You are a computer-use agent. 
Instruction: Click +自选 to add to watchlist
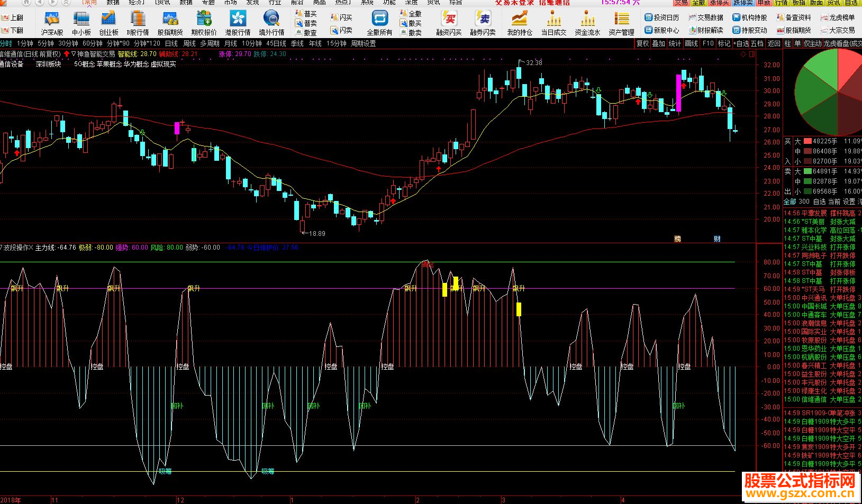point(741,43)
